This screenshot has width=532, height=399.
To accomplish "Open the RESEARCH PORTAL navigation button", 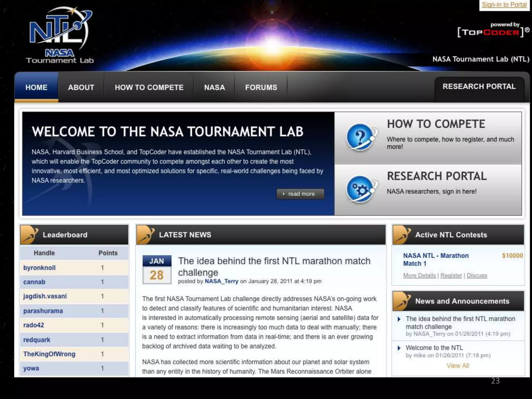I will tap(479, 87).
